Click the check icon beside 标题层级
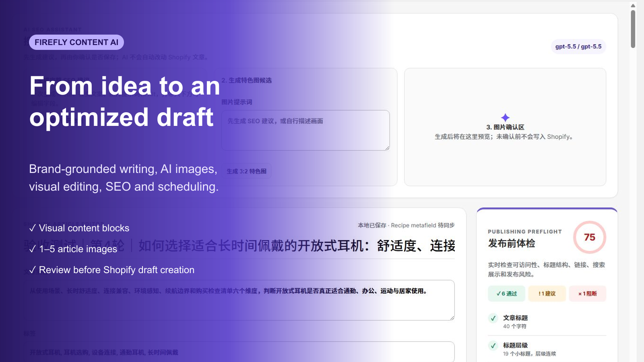The image size is (644, 362). pos(493,346)
